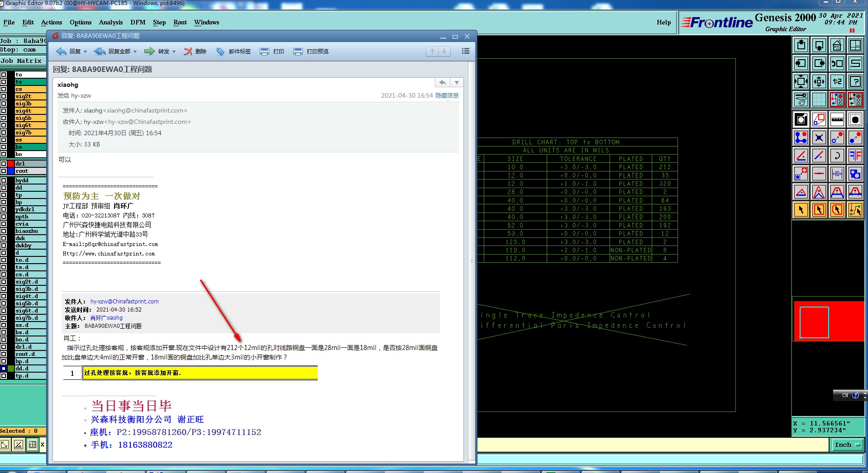
Task: Click the pan left icon
Action: (801, 64)
